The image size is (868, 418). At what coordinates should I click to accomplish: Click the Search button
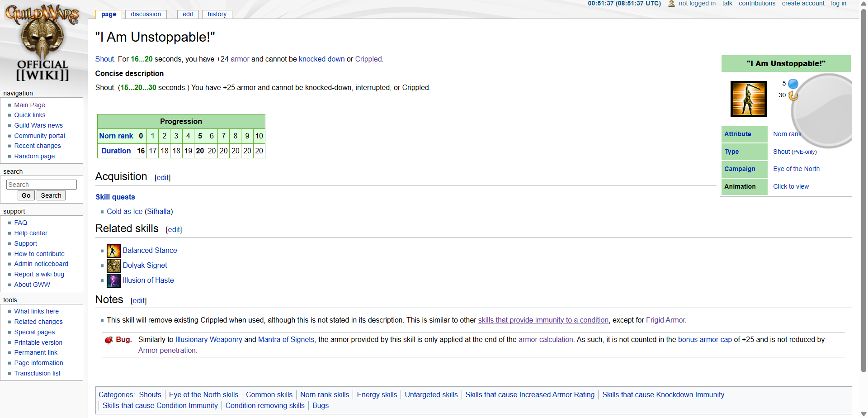[51, 195]
